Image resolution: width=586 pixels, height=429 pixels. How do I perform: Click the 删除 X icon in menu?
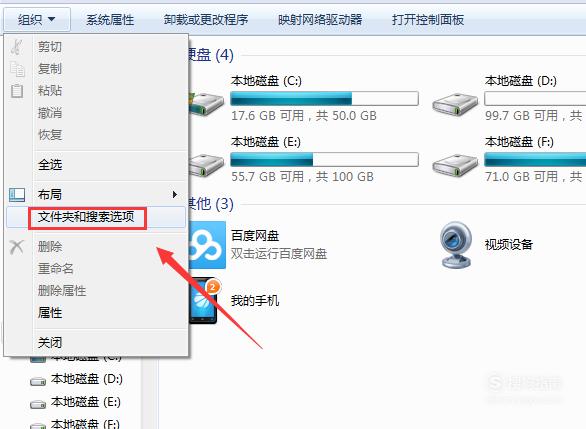pyautogui.click(x=17, y=247)
